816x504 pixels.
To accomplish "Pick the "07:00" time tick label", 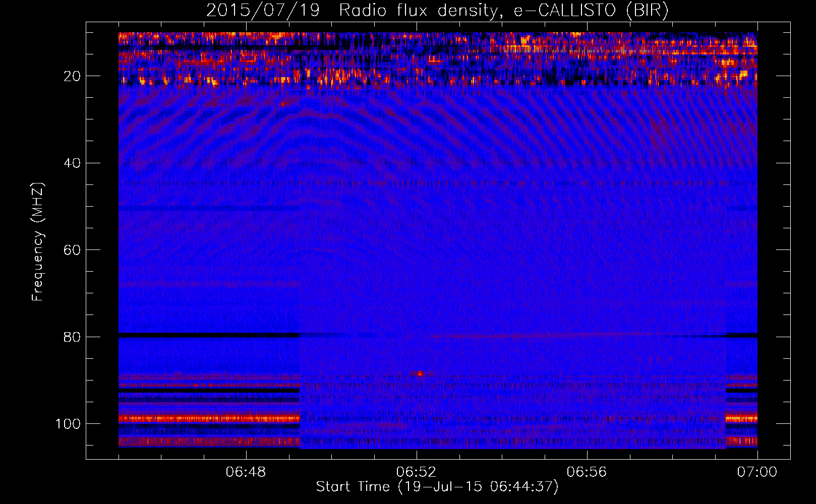I will (757, 472).
